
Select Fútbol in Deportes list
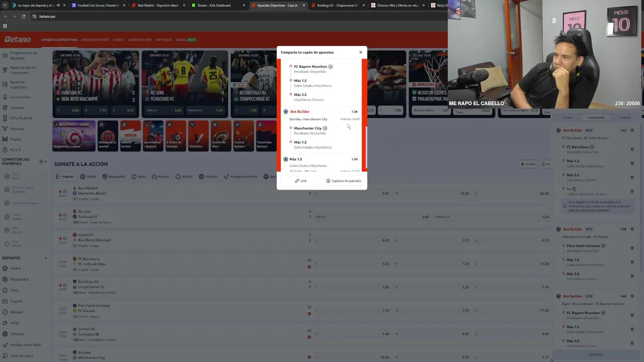pyautogui.click(x=16, y=268)
